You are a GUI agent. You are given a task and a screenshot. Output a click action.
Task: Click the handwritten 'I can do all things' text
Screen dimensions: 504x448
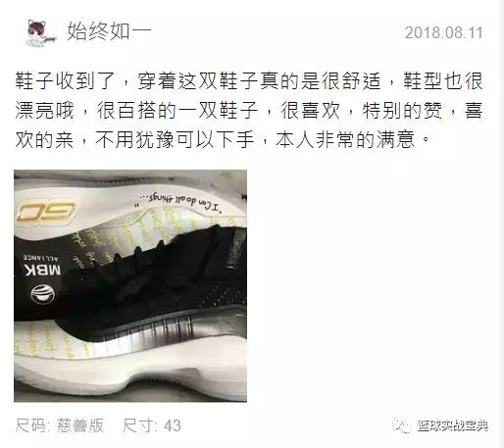coord(179,202)
